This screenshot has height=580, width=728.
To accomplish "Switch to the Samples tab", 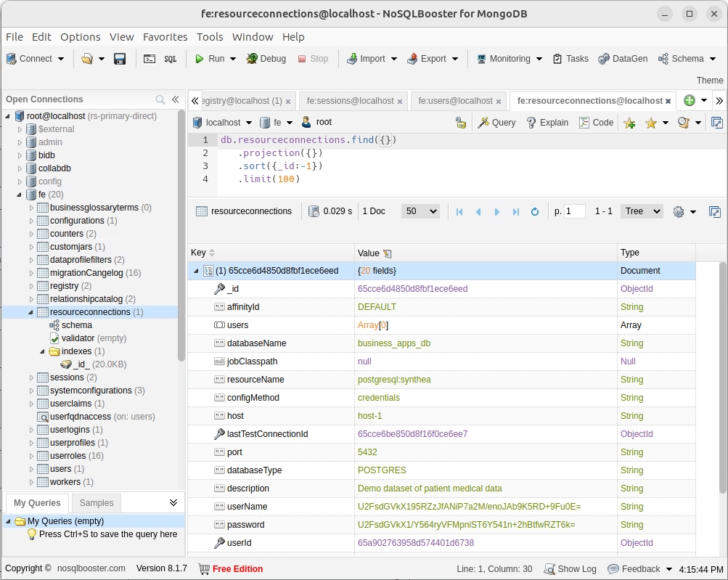I will (97, 503).
